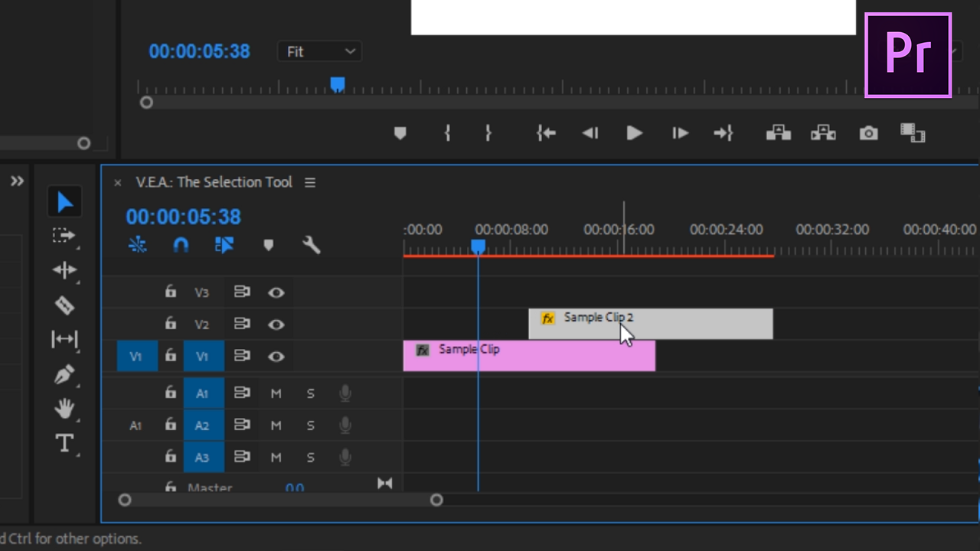Screen dimensions: 980x551
Task: Click the timeline playhead handle
Action: [478, 246]
